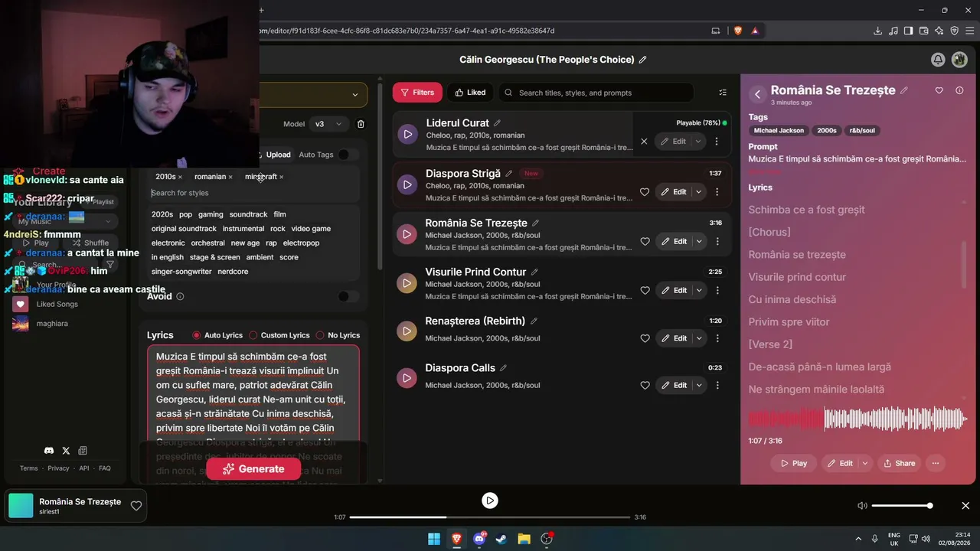Open the notifications bell
Viewport: 980px width, 551px height.
(938, 60)
